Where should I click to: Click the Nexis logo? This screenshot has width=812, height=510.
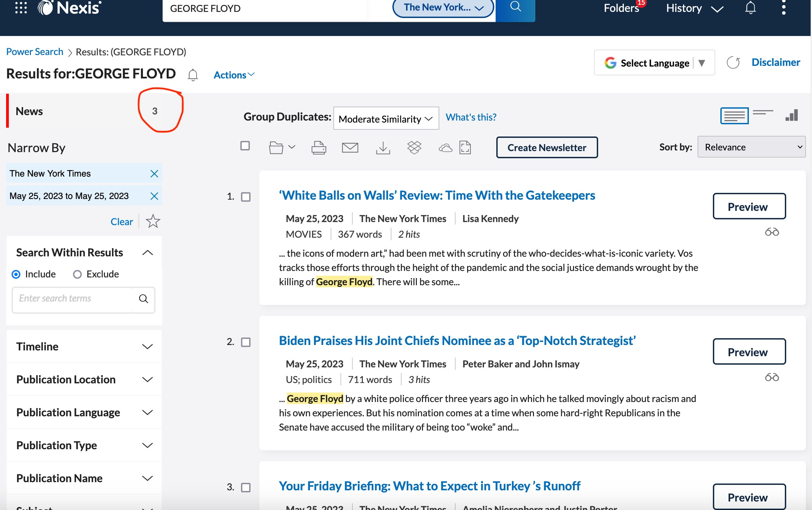(x=69, y=7)
